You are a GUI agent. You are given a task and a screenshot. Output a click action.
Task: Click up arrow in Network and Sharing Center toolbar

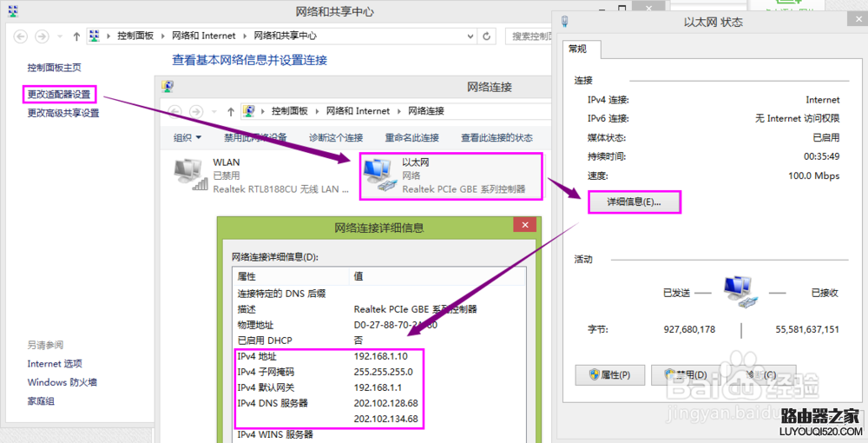tap(76, 36)
